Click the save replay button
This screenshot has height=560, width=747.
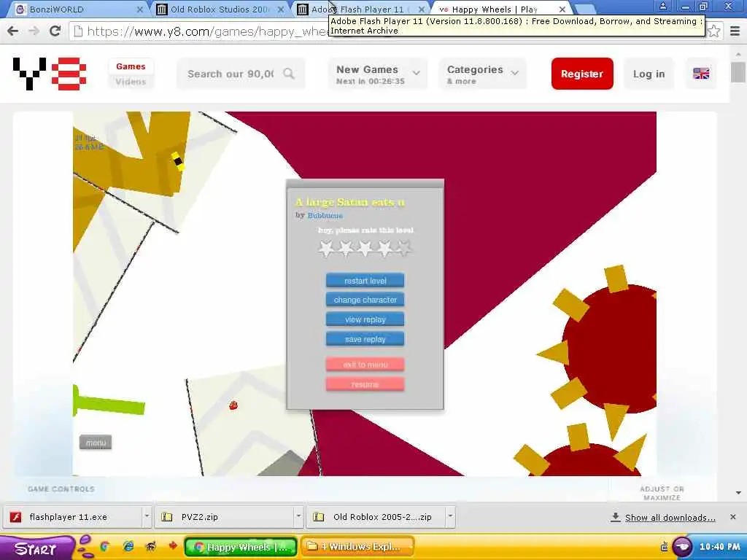coord(365,339)
